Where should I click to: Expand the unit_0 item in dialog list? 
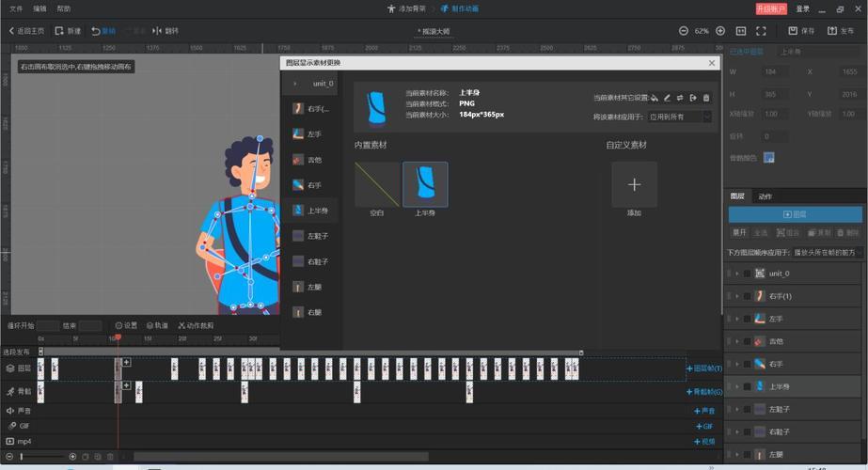point(295,84)
